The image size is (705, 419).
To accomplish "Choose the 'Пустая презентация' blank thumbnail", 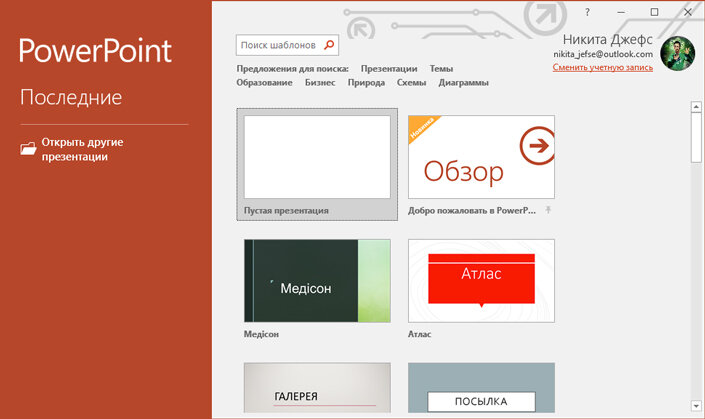I will tap(317, 157).
